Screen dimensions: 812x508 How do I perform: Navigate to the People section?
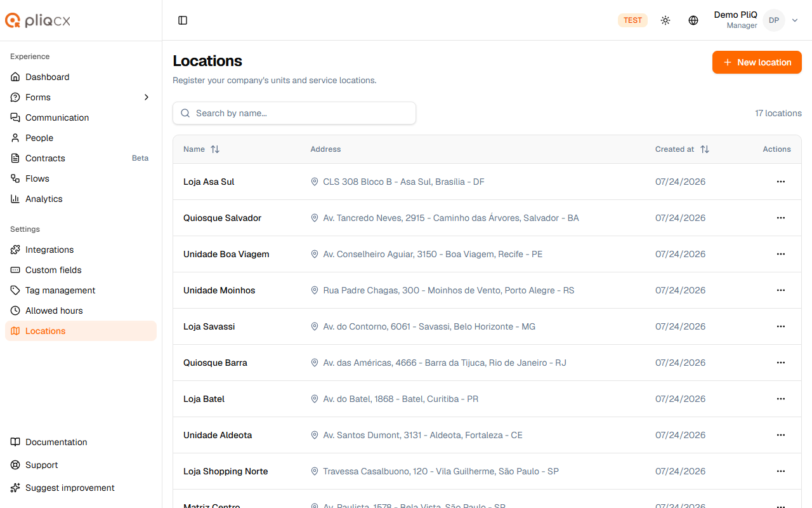point(81,138)
